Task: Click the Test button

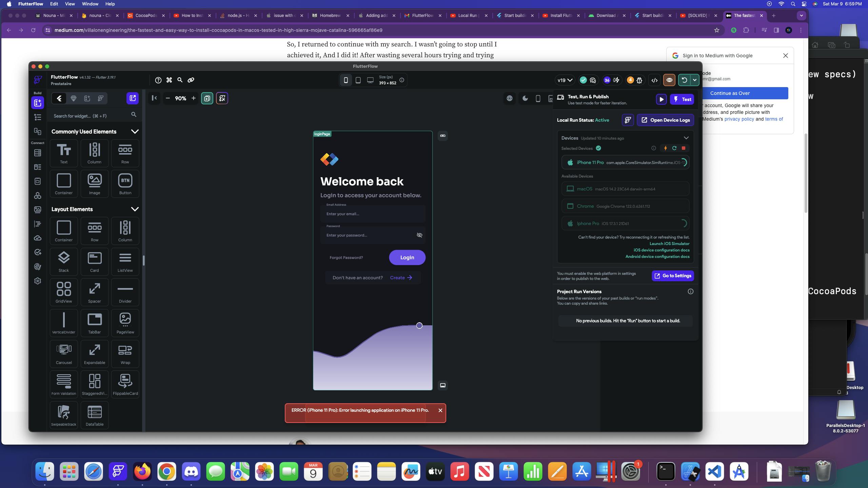Action: 682,99
